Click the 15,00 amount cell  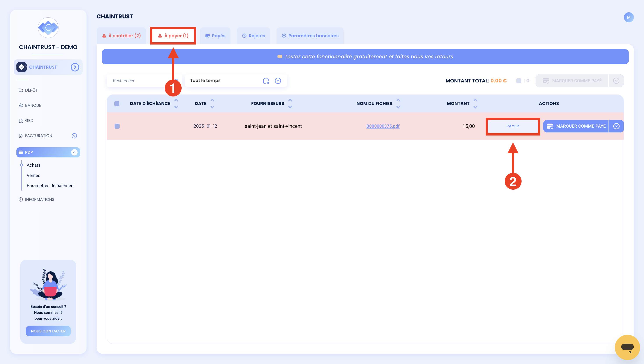469,126
